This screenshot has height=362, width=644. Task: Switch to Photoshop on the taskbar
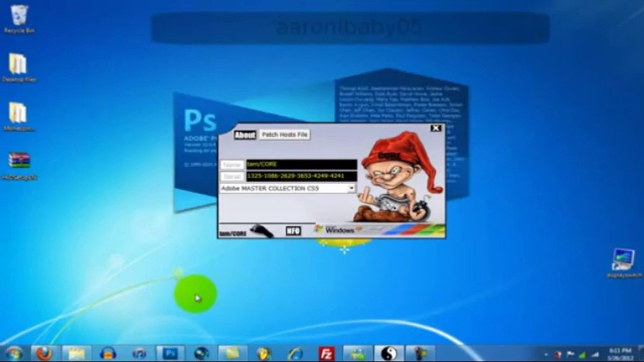click(170, 353)
